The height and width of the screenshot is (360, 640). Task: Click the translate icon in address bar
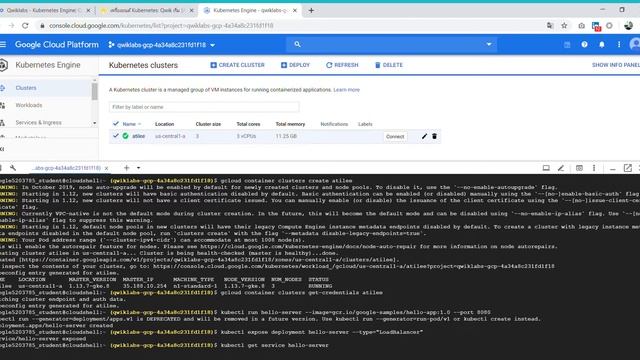pyautogui.click(x=550, y=25)
